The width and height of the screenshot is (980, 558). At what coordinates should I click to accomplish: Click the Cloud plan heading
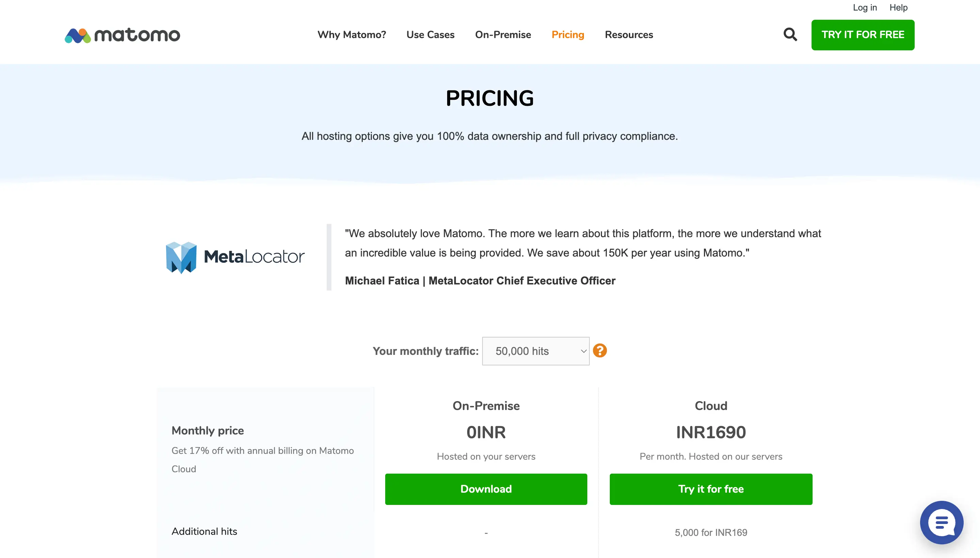711,406
